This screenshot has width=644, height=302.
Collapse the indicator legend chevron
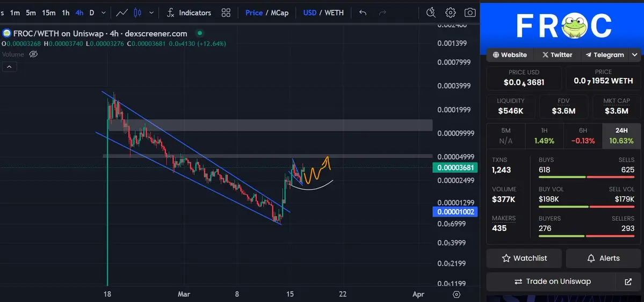[10, 67]
